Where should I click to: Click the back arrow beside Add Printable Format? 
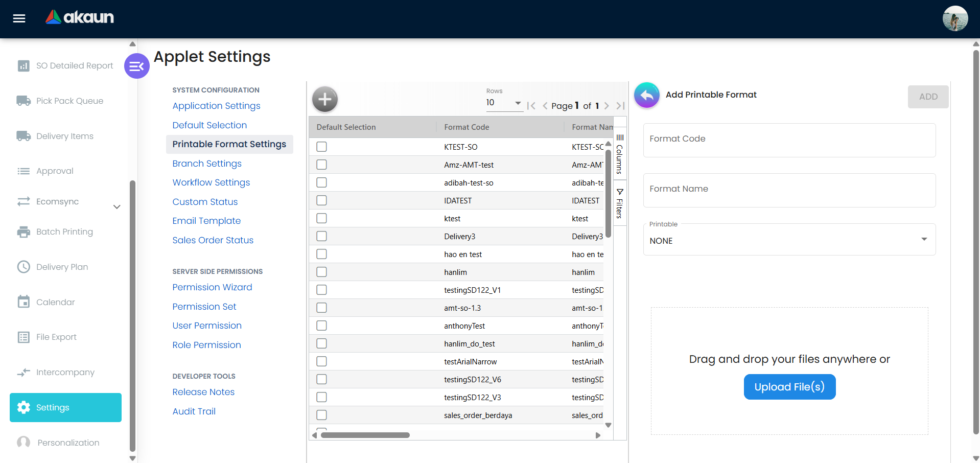[x=646, y=95]
